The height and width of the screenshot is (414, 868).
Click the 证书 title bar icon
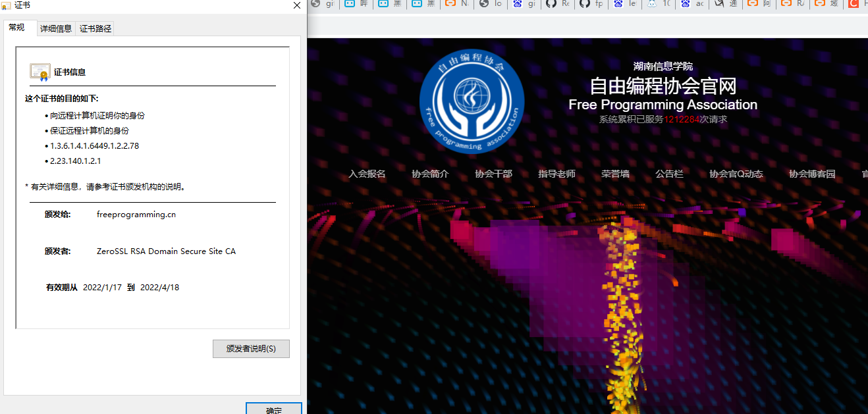tap(7, 5)
